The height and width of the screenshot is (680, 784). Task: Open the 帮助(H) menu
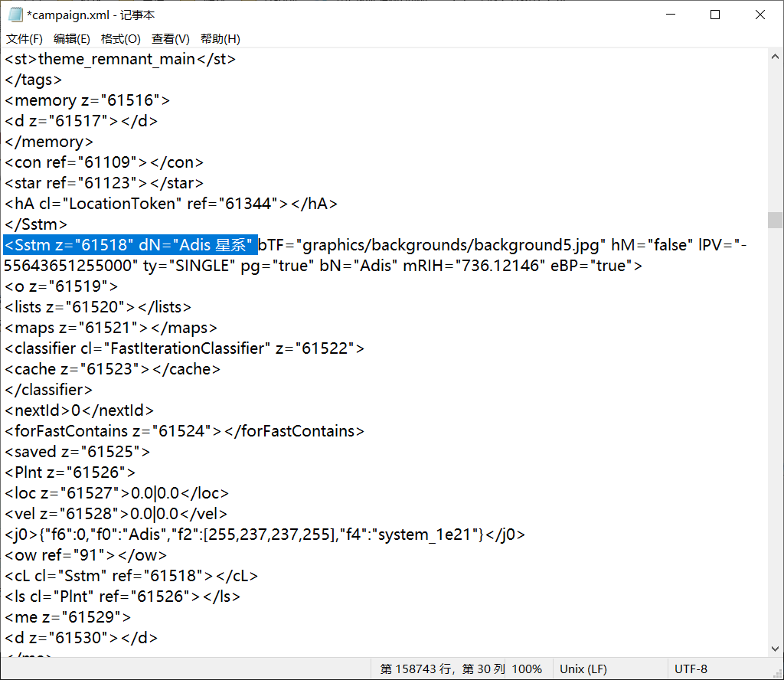[220, 39]
